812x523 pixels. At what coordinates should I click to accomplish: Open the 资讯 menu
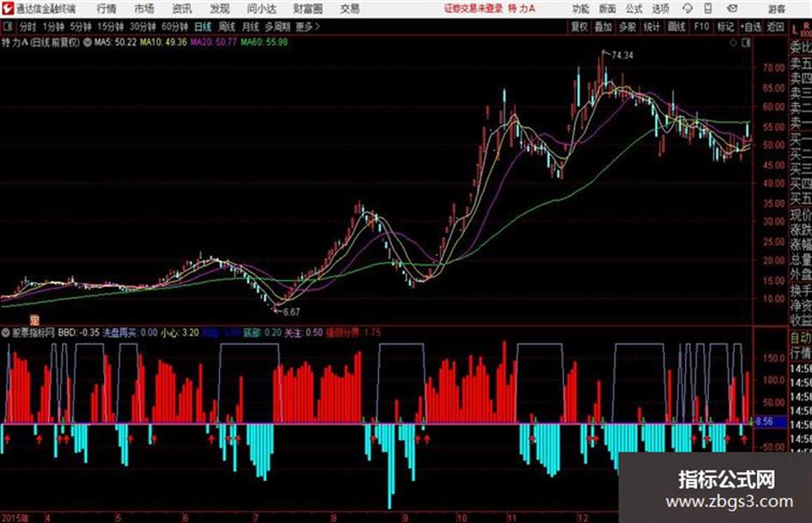(x=182, y=9)
